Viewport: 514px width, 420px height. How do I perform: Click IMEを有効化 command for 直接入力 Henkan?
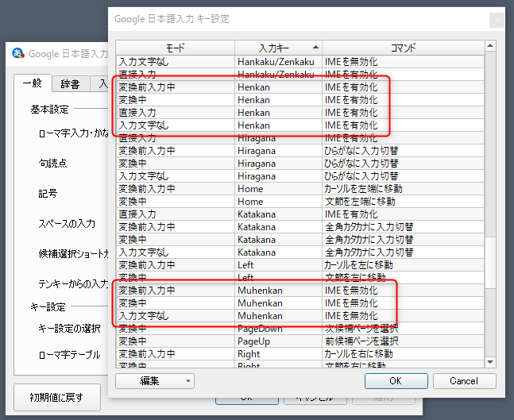click(x=404, y=113)
